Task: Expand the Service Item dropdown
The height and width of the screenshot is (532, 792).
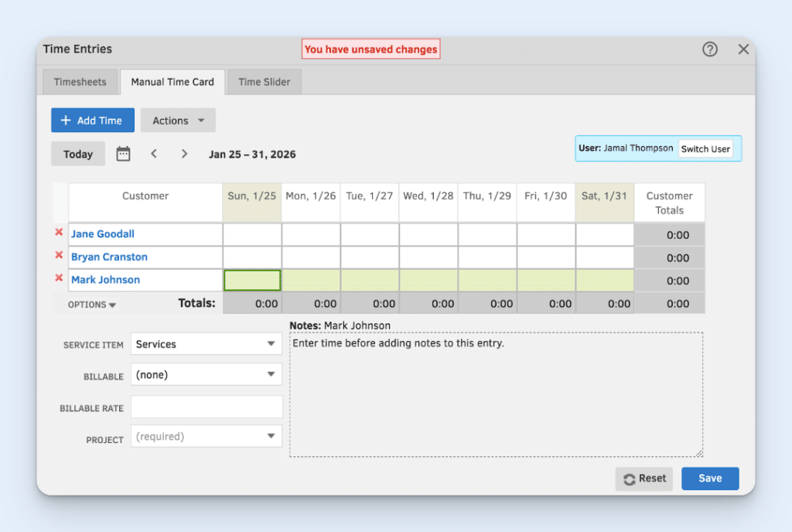Action: 205,343
